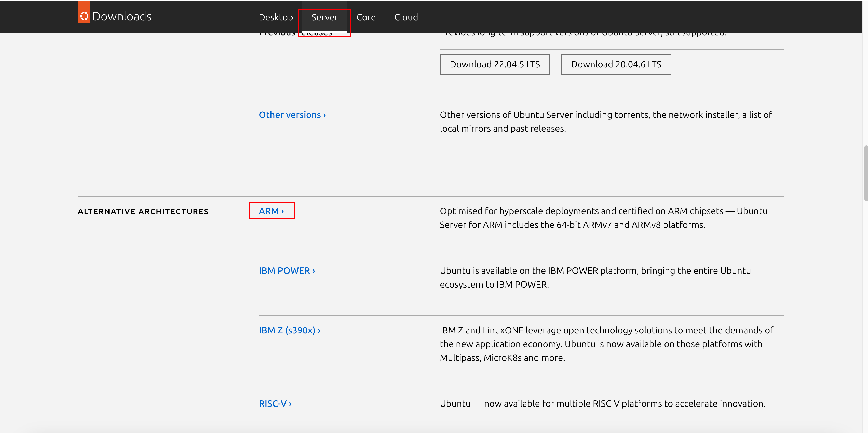This screenshot has height=433, width=868.
Task: Open the IBM POWER link
Action: tap(287, 270)
